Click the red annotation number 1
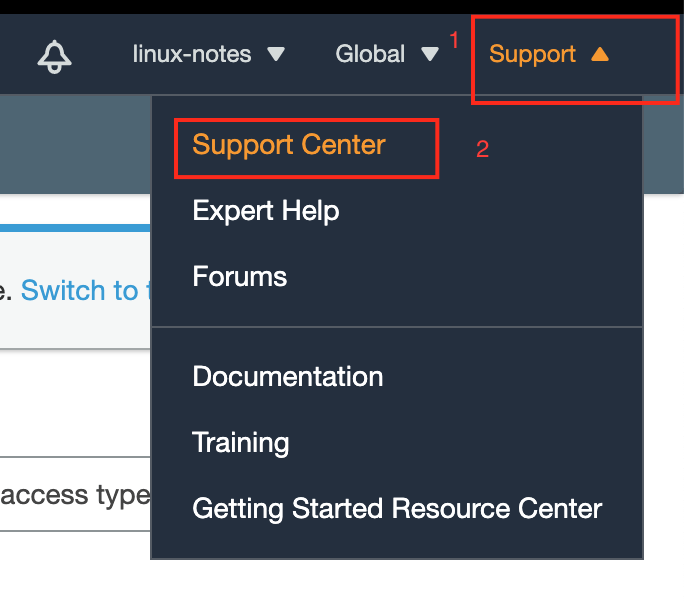 [454, 40]
